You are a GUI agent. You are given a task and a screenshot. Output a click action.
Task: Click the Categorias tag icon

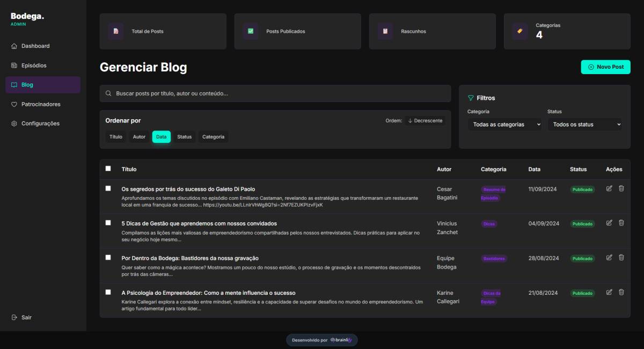tap(519, 31)
